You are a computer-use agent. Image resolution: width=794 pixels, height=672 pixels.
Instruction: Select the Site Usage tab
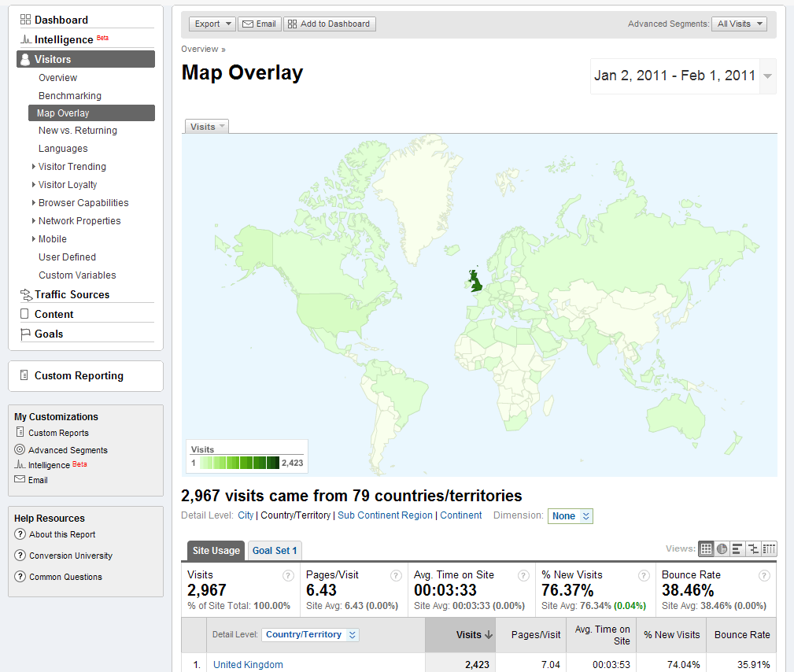tap(216, 550)
